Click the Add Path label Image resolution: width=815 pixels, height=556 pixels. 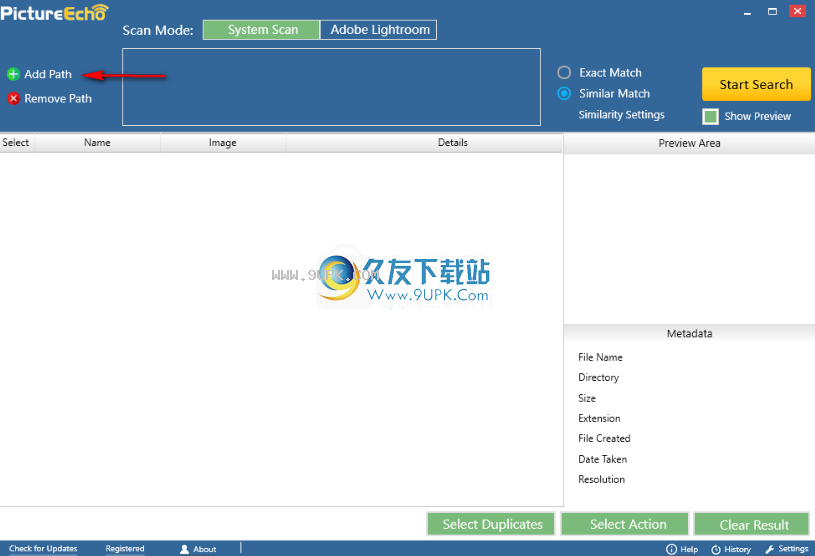(x=48, y=74)
